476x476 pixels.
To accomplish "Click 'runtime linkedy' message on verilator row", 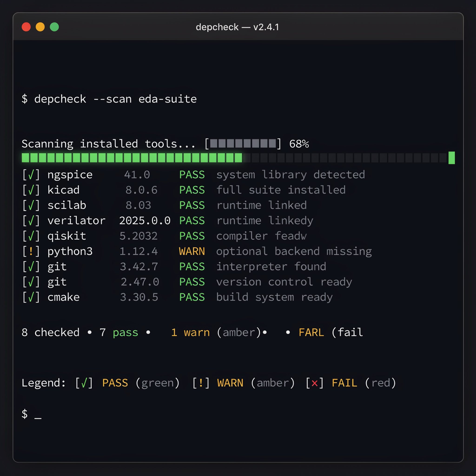I will (265, 221).
